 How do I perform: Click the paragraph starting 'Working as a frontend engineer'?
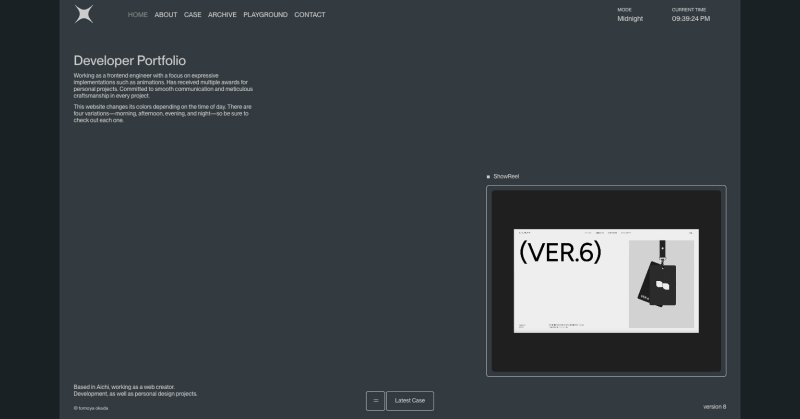click(x=163, y=85)
